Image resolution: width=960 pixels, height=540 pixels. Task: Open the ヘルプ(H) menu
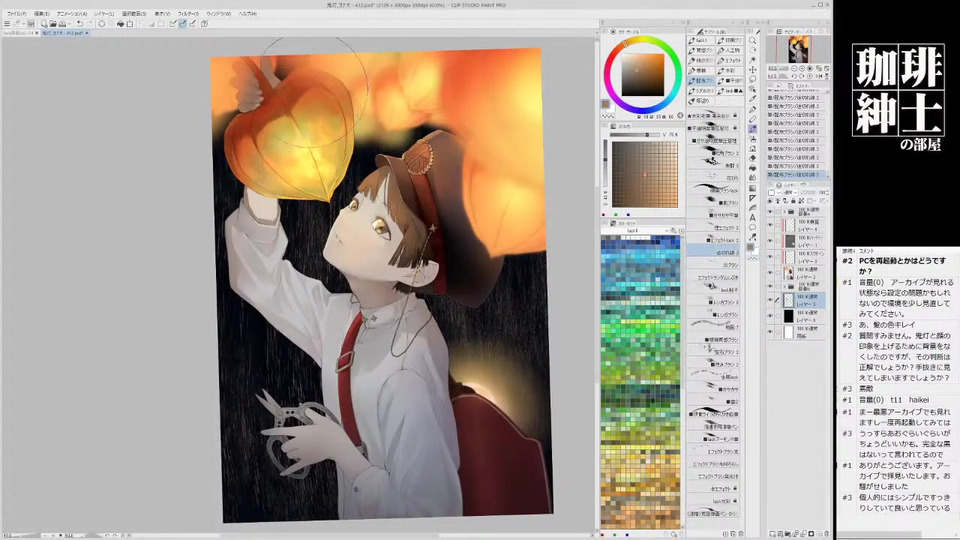coord(247,13)
